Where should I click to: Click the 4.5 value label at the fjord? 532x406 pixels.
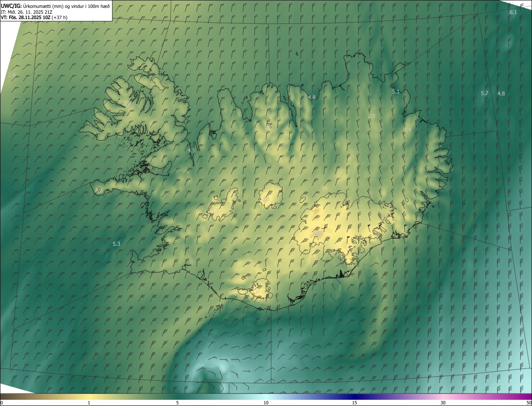tap(192, 151)
